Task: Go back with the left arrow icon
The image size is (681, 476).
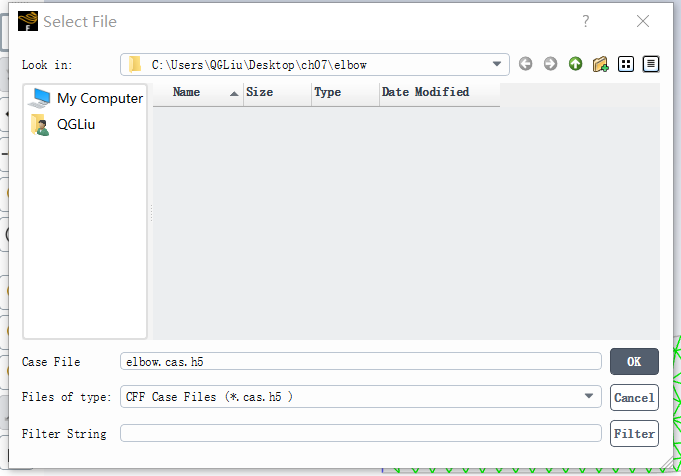Action: coord(526,64)
